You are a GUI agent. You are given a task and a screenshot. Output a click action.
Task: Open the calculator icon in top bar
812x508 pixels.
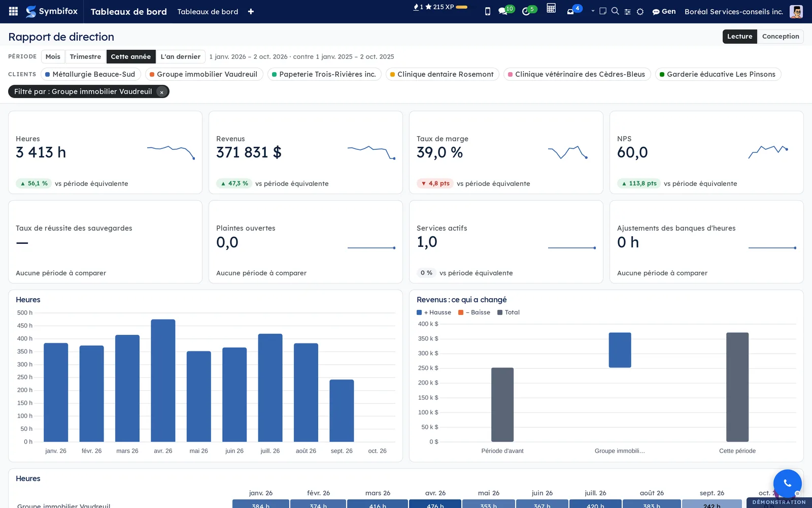(x=551, y=8)
